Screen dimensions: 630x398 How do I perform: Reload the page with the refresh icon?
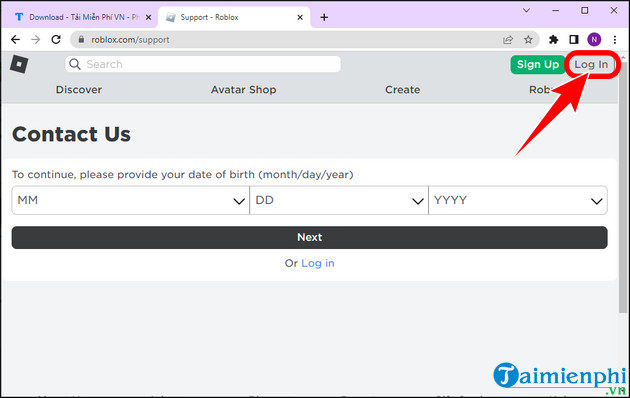(56, 39)
